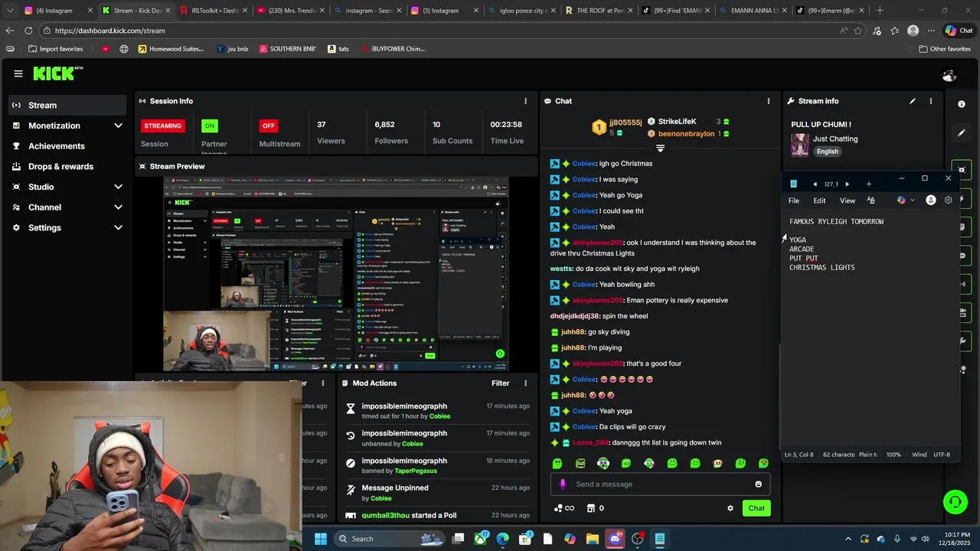Viewport: 980px width, 551px height.
Task: Click the Stream Preview thumbnail
Action: (x=336, y=274)
